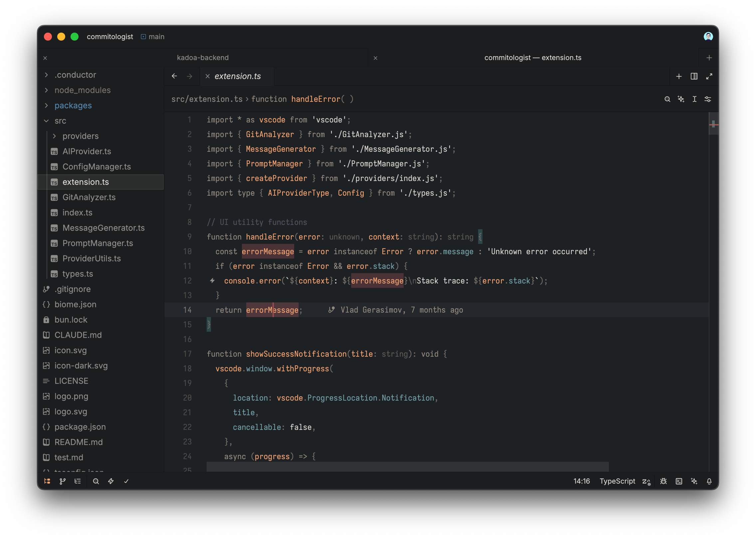Close the extension.ts editor tab

click(x=208, y=76)
